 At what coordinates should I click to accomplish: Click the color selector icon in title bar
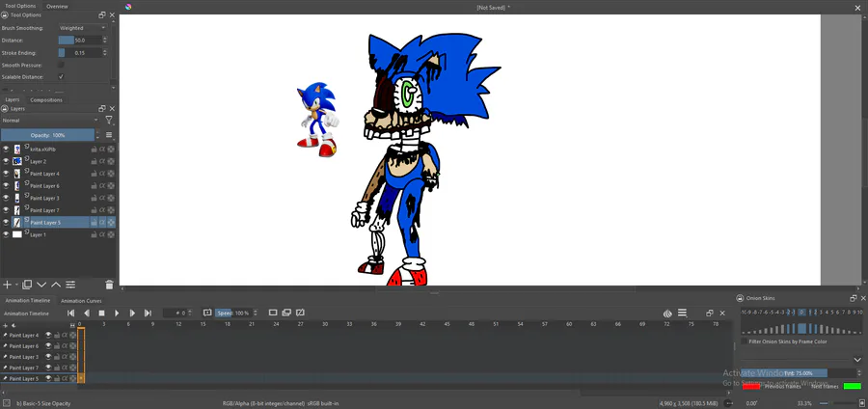pyautogui.click(x=128, y=7)
